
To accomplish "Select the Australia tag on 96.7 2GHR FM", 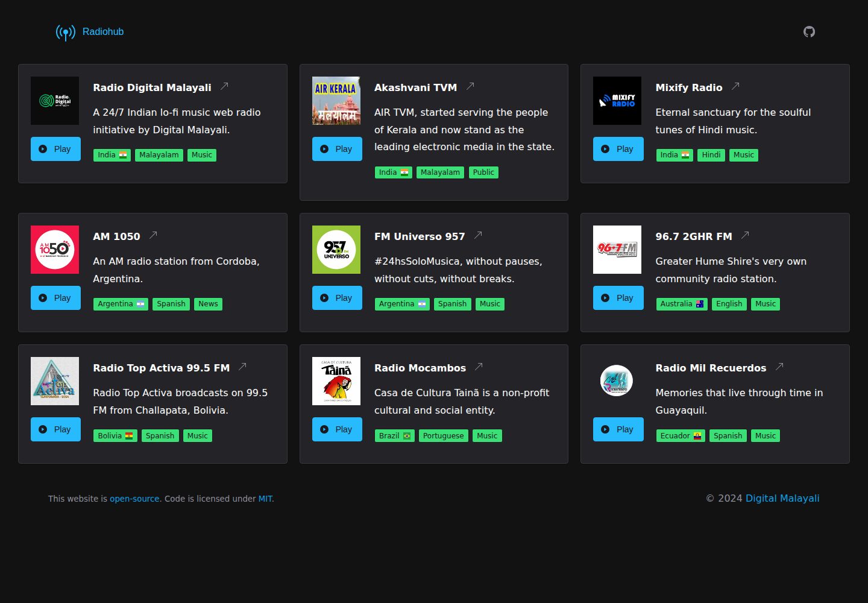I will tap(682, 304).
